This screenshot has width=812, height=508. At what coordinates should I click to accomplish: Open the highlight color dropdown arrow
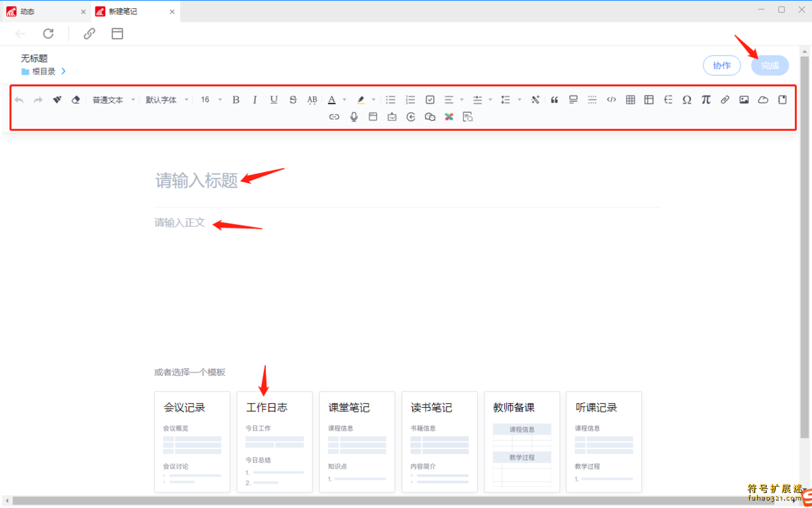tap(374, 100)
